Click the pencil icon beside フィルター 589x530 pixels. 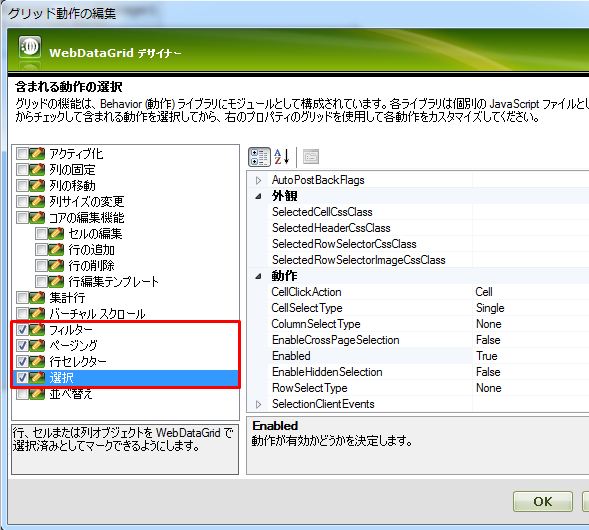click(x=37, y=329)
